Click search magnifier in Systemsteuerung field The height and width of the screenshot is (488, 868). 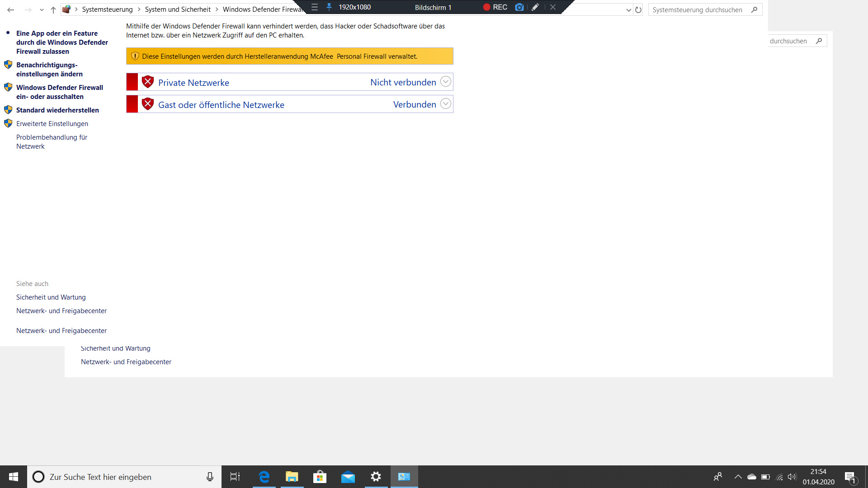pos(754,9)
